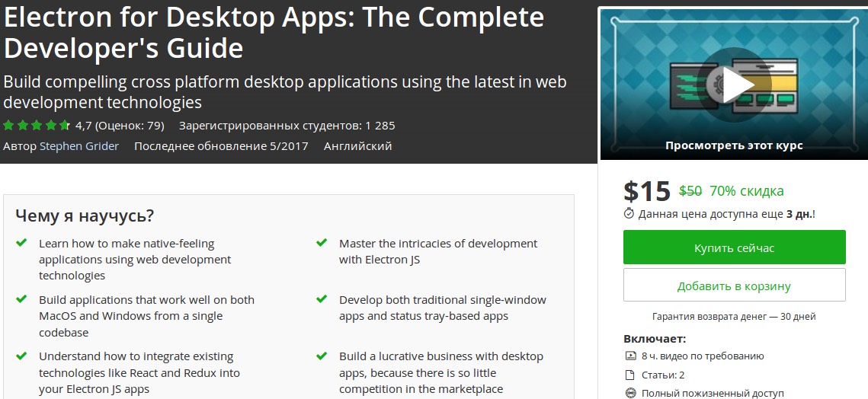Click the video icon beside 8 ч. видео
The width and height of the screenshot is (868, 399).
pos(629,356)
